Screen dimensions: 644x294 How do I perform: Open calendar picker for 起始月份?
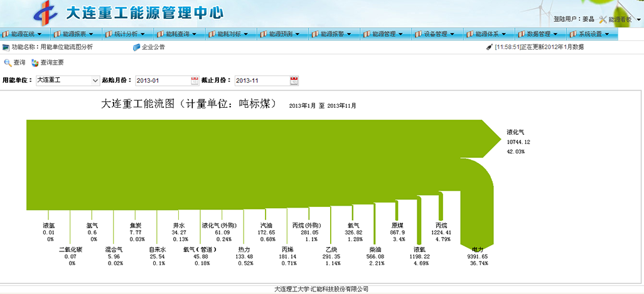click(x=195, y=80)
